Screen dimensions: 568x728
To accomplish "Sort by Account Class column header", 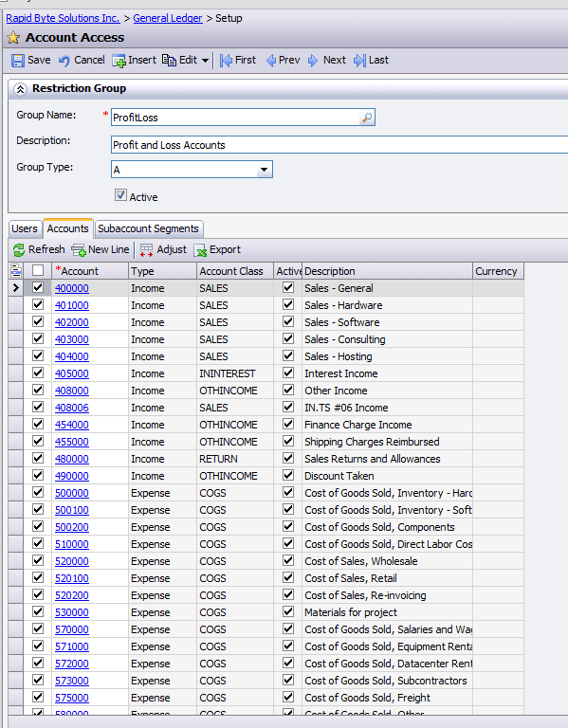I will tap(235, 271).
